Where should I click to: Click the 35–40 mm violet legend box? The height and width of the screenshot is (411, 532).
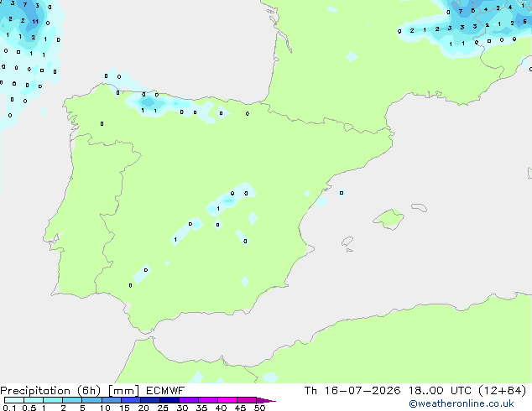click(208, 400)
